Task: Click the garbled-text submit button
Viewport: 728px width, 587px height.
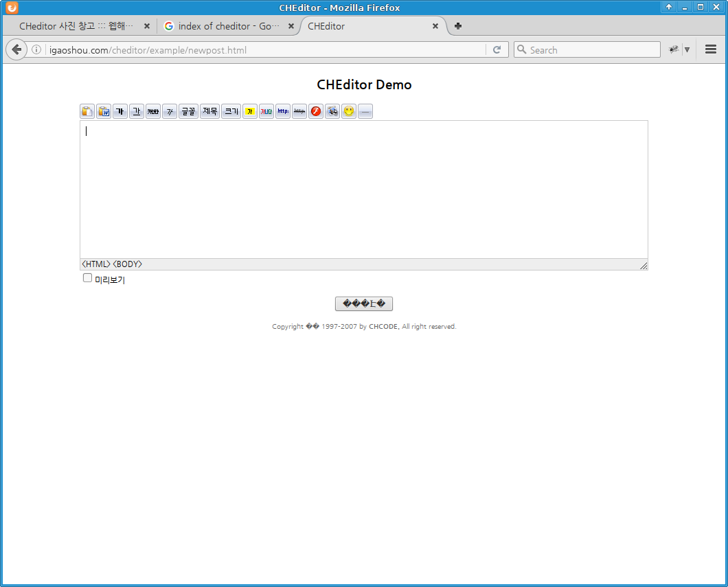Action: coord(364,304)
